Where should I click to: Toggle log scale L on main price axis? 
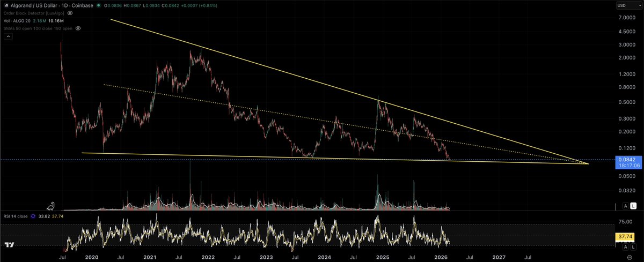point(633,206)
